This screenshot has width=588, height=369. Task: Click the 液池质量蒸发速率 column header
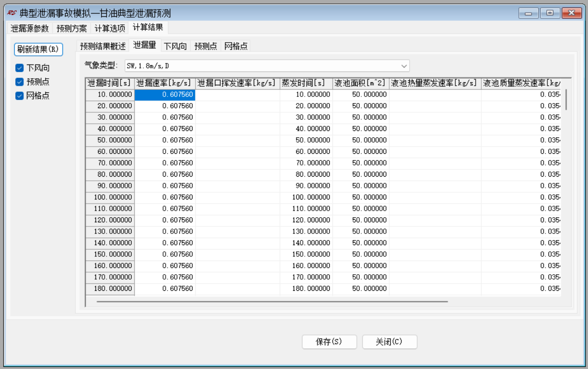point(521,83)
